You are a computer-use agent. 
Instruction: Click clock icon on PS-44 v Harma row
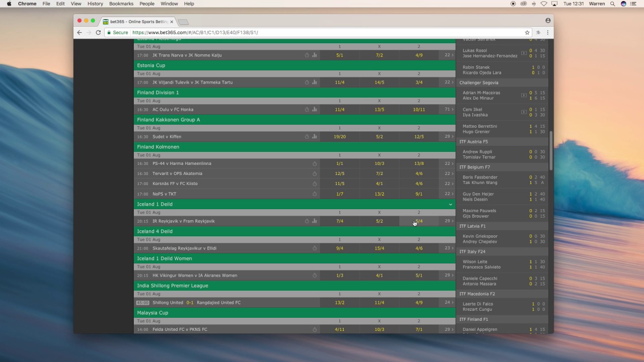(x=314, y=163)
